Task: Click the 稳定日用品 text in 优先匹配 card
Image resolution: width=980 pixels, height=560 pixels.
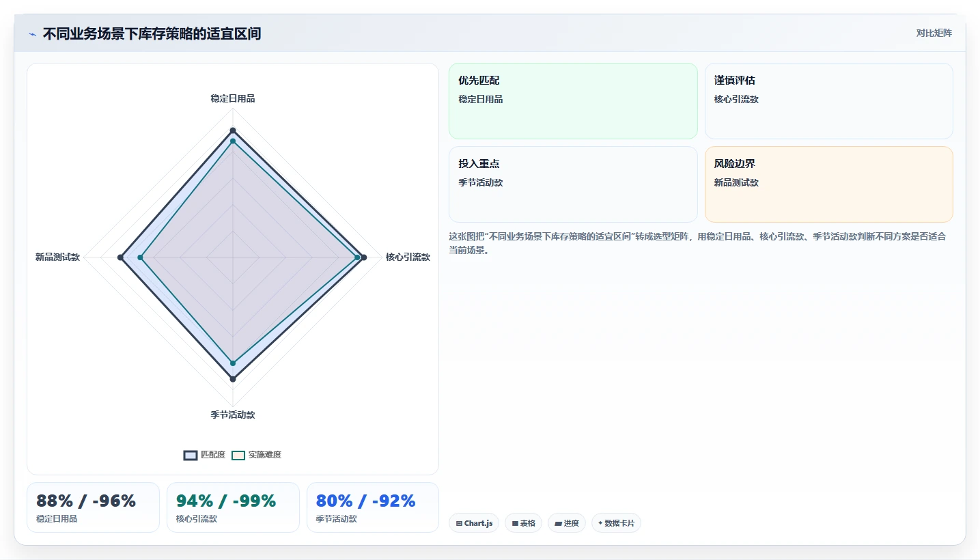Action: 481,99
